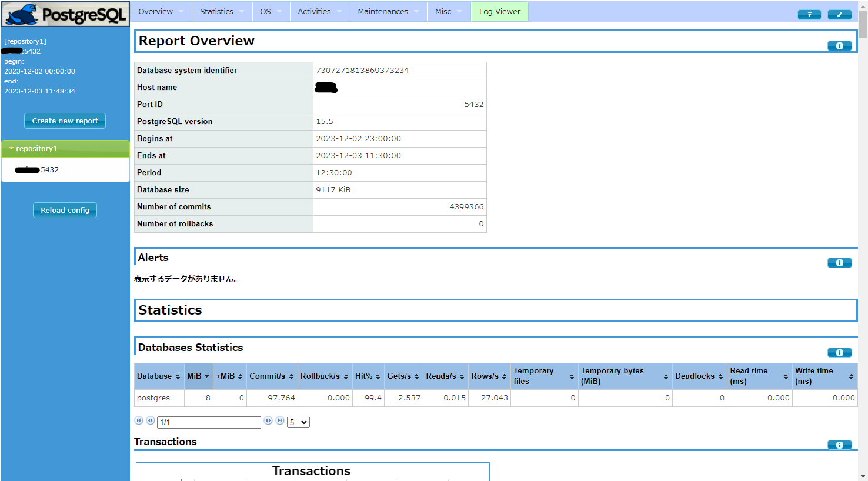Sort table by Reads/s column

tap(445, 376)
